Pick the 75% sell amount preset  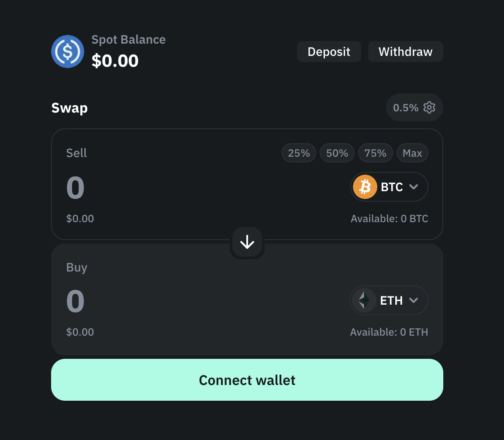point(376,153)
